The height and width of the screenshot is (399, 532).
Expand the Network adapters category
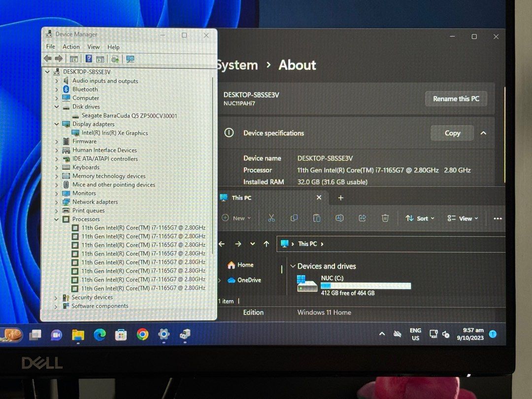coord(56,202)
